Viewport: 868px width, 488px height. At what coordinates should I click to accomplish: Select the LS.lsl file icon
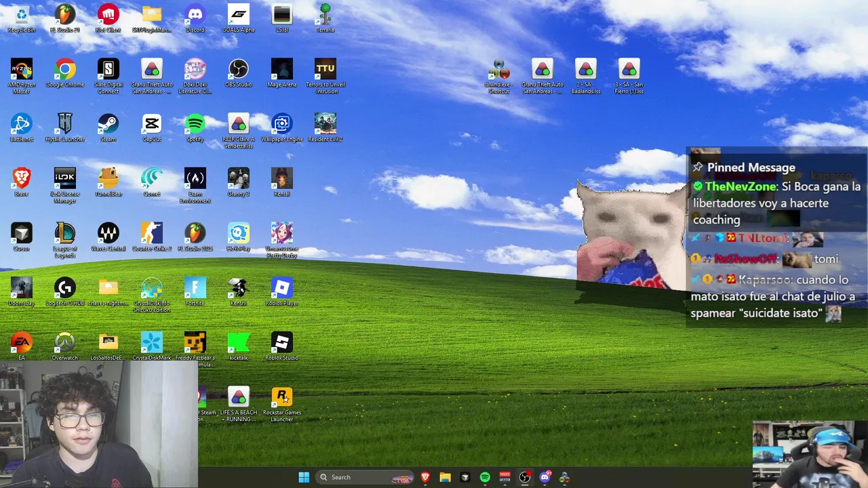coord(282,19)
